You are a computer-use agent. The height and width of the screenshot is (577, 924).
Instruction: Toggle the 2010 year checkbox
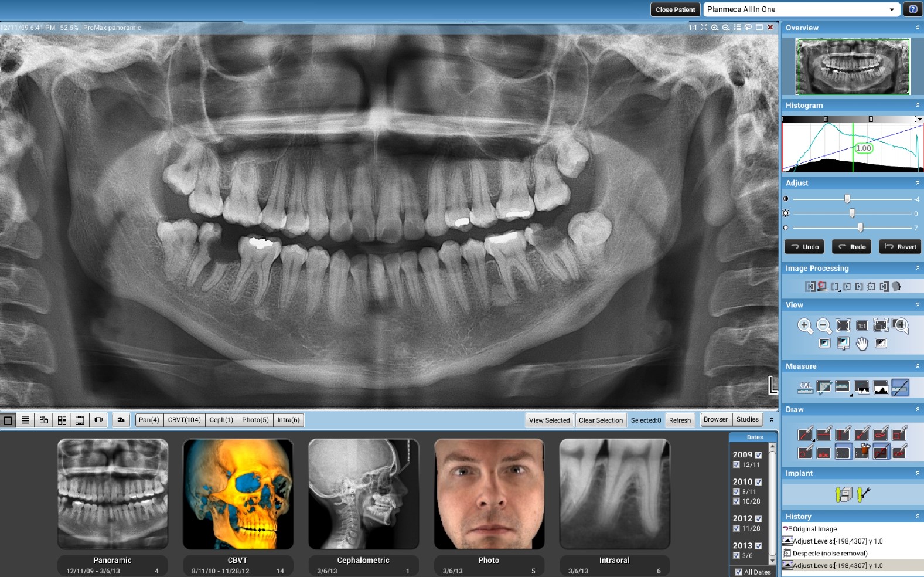pos(758,482)
